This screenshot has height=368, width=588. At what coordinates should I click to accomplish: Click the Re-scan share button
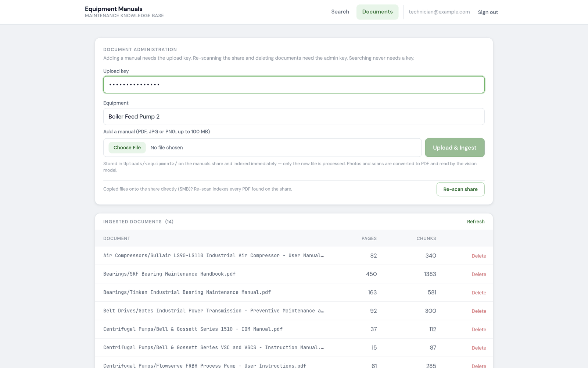tap(460, 189)
